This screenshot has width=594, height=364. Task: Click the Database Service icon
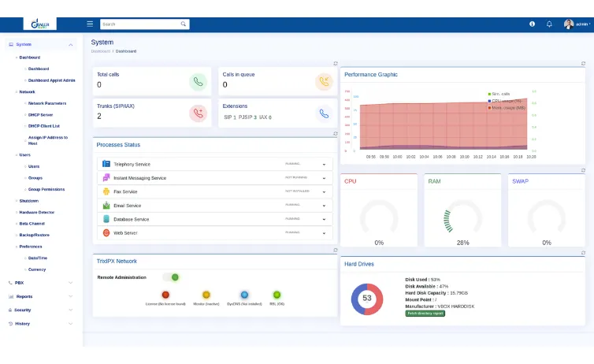point(106,219)
